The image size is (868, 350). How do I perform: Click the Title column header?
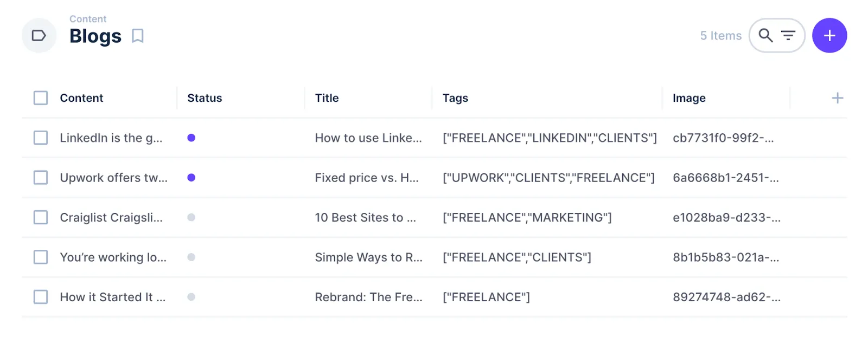(327, 98)
